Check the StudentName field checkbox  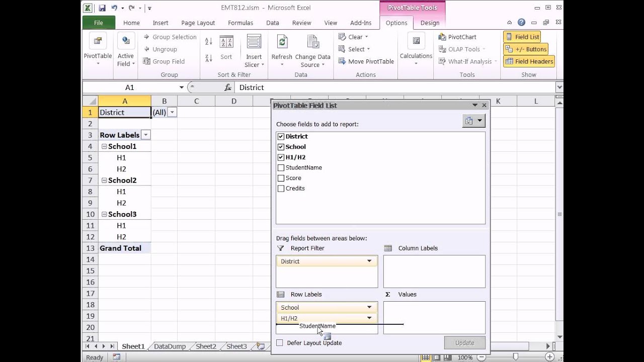[x=281, y=168]
